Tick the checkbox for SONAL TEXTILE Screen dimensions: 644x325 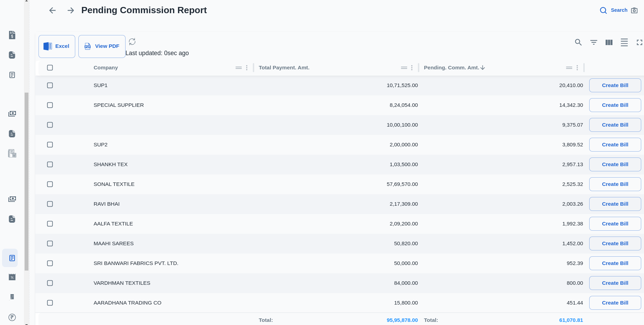(50, 184)
